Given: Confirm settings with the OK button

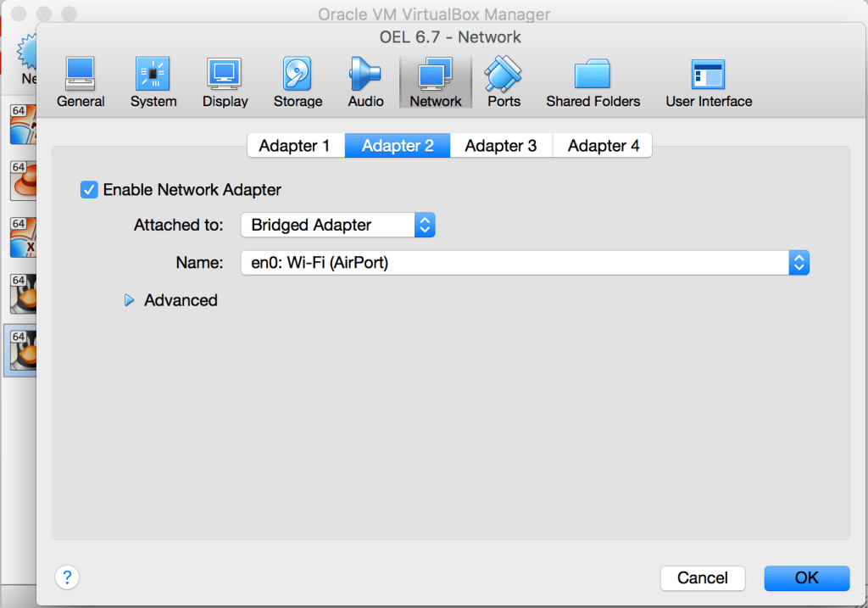Looking at the screenshot, I should coord(807,578).
